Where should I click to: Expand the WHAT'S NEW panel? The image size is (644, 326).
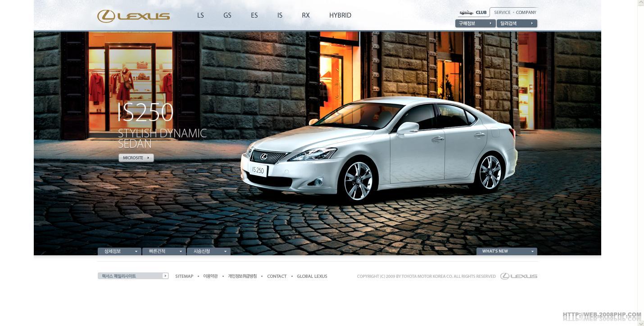(507, 251)
